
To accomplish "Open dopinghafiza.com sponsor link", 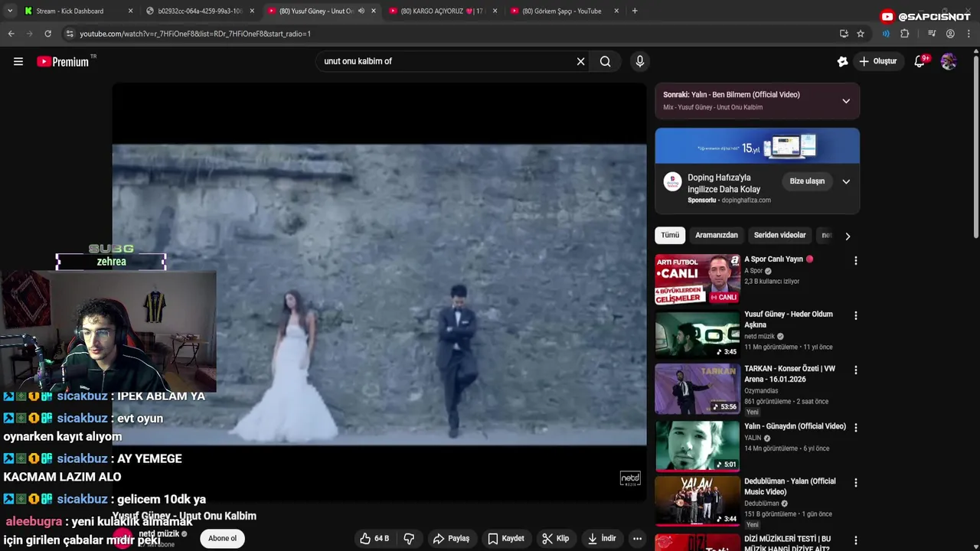I will (746, 201).
